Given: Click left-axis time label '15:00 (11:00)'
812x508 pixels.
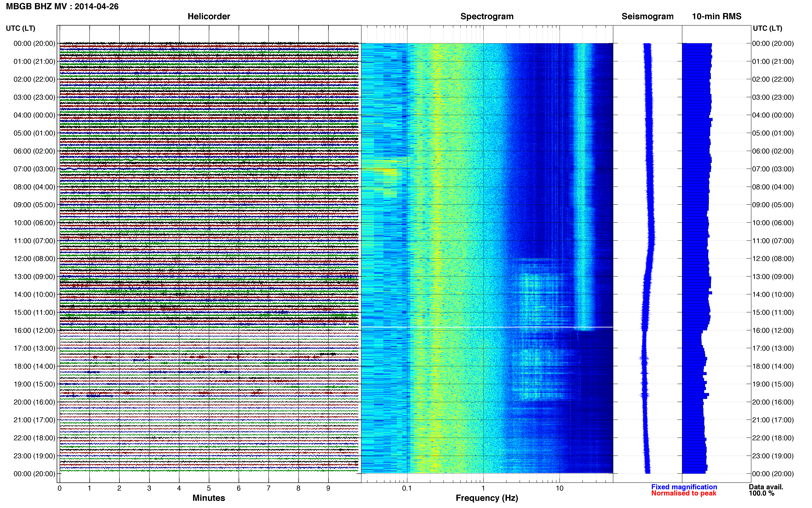Looking at the screenshot, I should pyautogui.click(x=34, y=312).
